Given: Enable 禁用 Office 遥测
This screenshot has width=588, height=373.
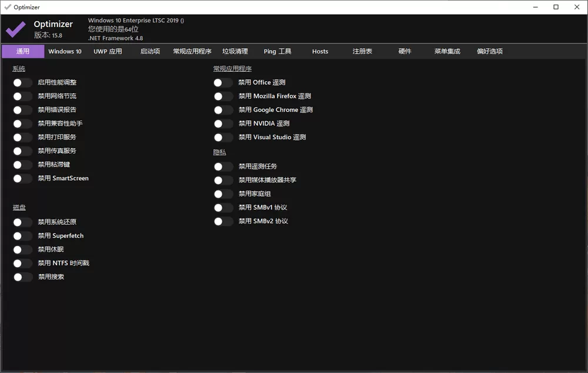Looking at the screenshot, I should (223, 82).
